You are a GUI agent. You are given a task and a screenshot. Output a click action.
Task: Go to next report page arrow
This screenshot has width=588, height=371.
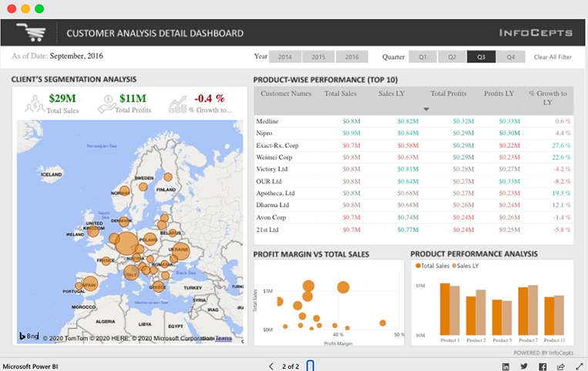(310, 366)
